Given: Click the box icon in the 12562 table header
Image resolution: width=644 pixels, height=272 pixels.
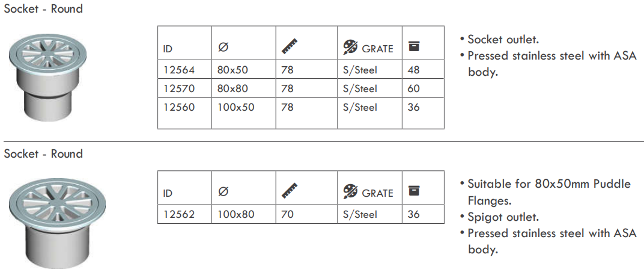Looking at the screenshot, I should [x=414, y=191].
